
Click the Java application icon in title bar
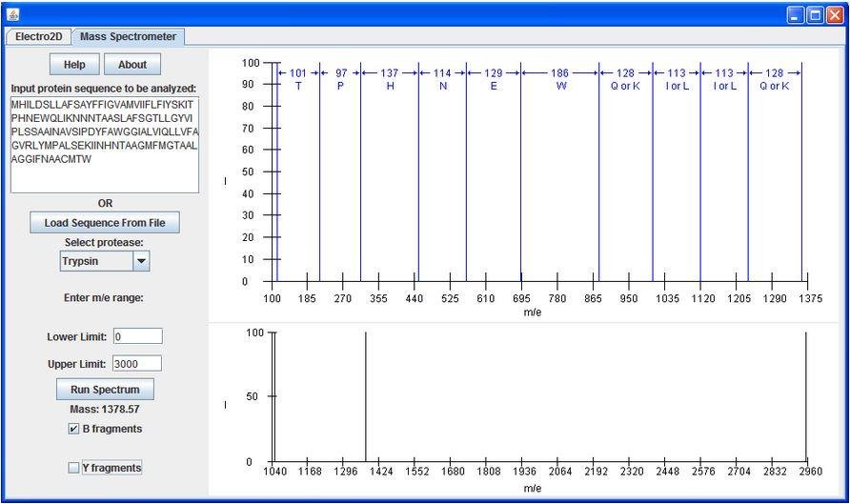[x=13, y=15]
